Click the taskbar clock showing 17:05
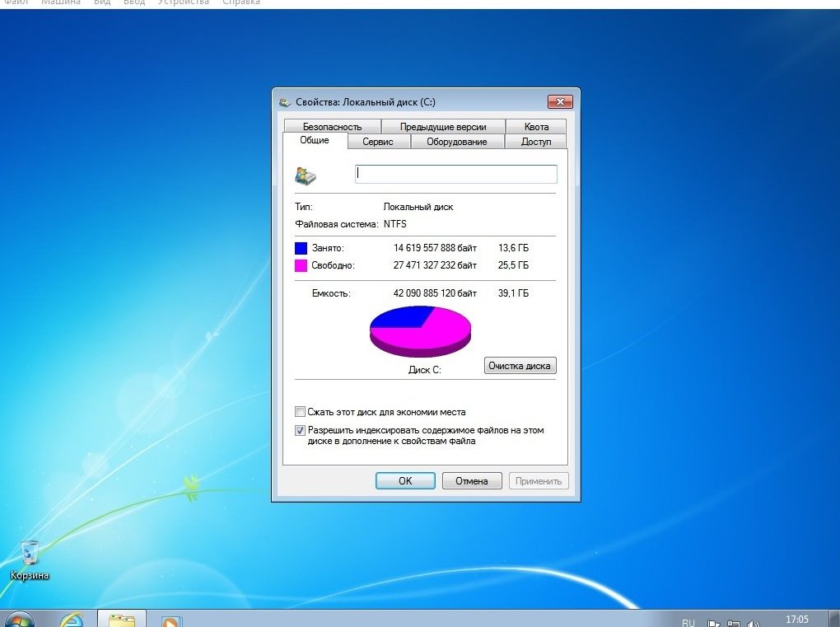Screen dimensions: 840x627 [796, 620]
